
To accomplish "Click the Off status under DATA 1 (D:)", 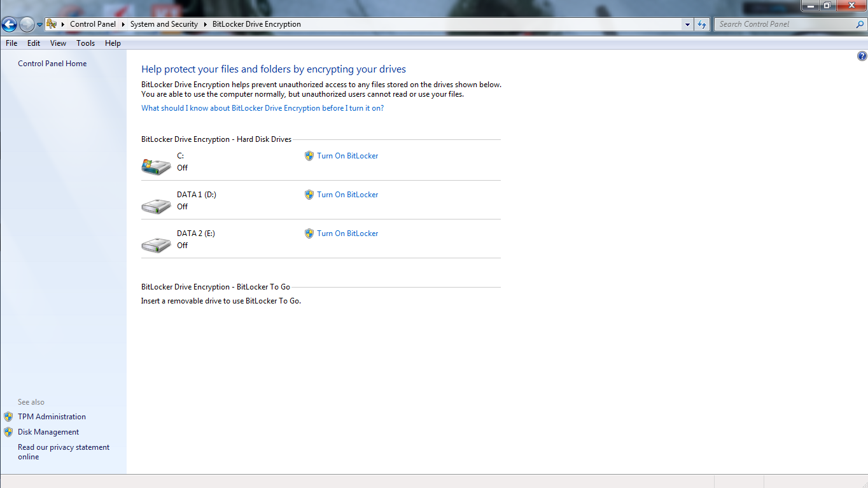I will tap(183, 207).
